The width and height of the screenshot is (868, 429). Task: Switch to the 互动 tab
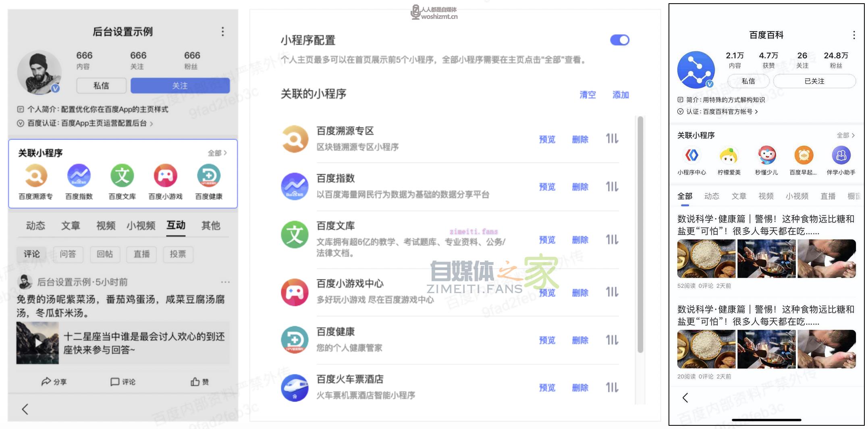point(176,225)
